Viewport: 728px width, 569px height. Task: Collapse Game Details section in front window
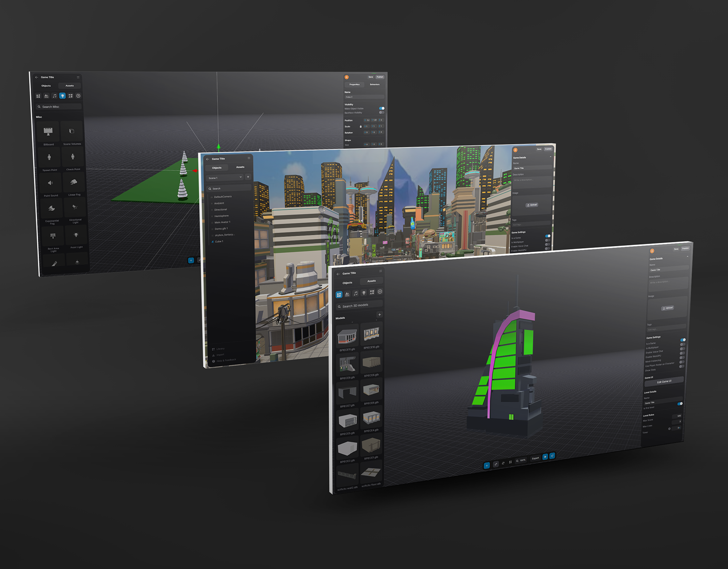click(x=687, y=256)
